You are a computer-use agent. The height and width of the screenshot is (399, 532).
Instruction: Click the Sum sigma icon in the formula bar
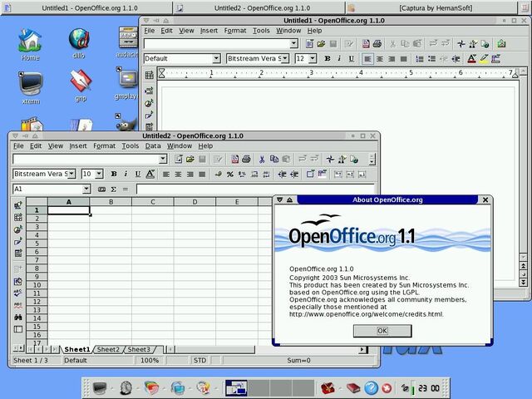tap(114, 190)
